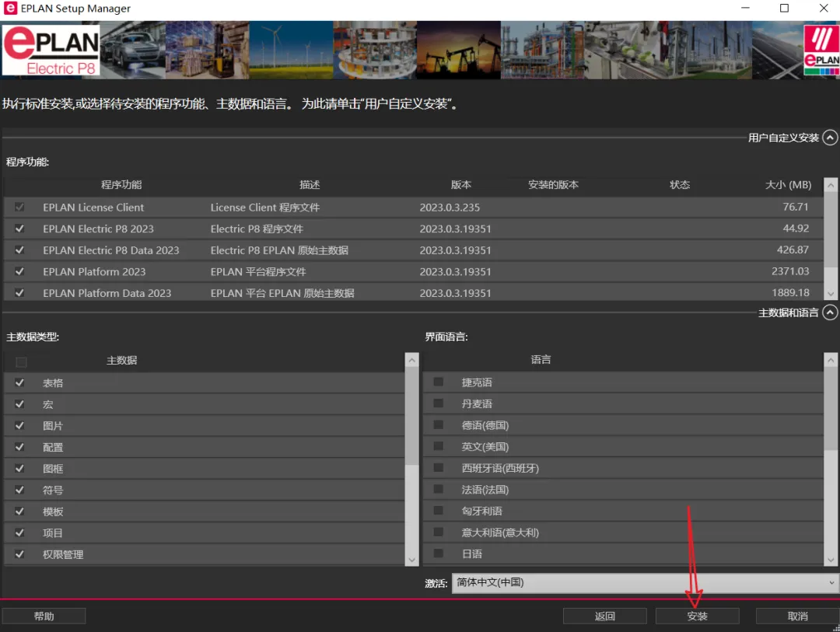
Task: Enable the 意大利语(意大利) language checkbox
Action: [x=438, y=532]
